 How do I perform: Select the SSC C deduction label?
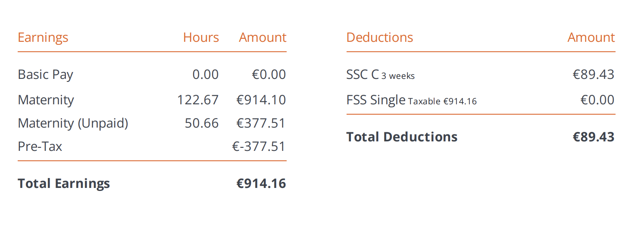click(x=363, y=75)
